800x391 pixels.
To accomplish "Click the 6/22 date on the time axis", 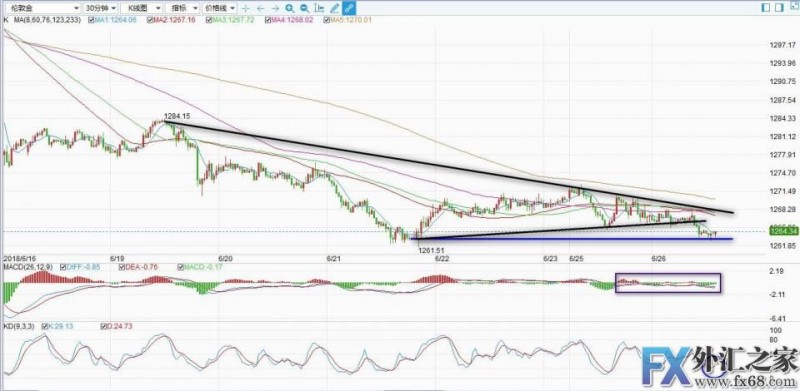I will [x=442, y=259].
